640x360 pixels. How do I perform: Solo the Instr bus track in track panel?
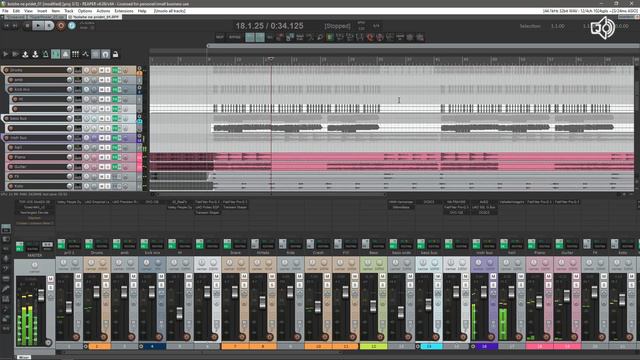point(108,138)
